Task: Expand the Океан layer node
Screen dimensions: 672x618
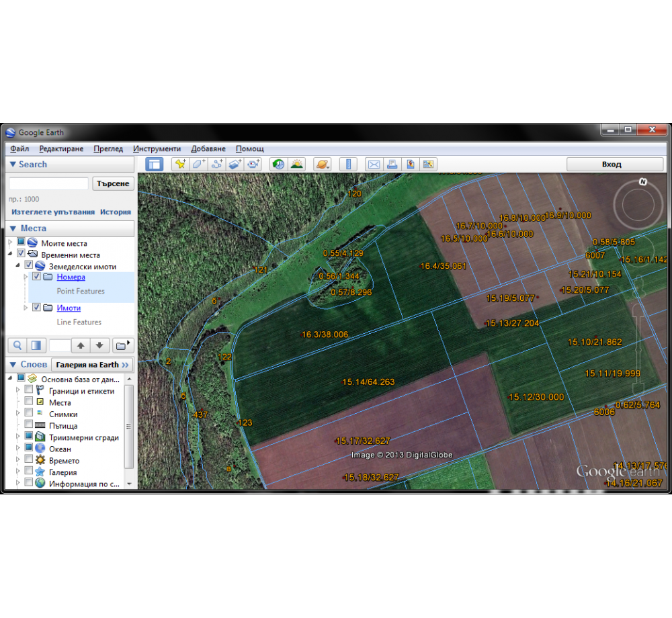Action: pyautogui.click(x=18, y=448)
